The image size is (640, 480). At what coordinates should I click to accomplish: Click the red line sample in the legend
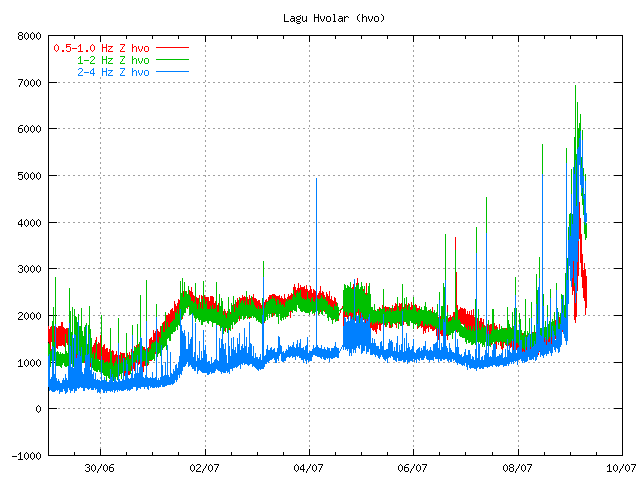pos(172,48)
